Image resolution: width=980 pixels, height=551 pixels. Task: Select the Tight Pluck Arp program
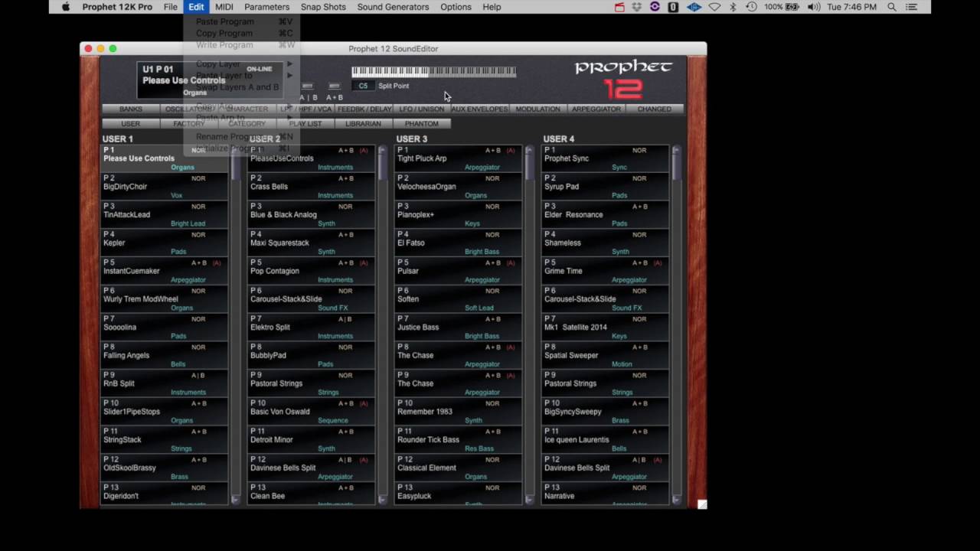coord(459,158)
